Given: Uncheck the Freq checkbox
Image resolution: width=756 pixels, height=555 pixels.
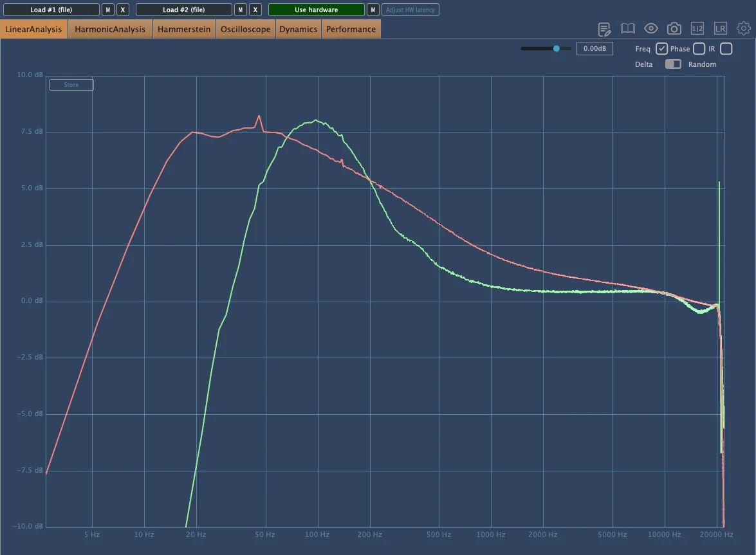Looking at the screenshot, I should tap(661, 49).
